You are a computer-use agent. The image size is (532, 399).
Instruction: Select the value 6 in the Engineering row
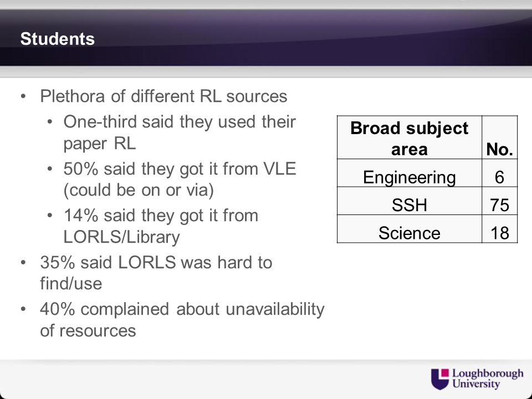click(x=499, y=177)
